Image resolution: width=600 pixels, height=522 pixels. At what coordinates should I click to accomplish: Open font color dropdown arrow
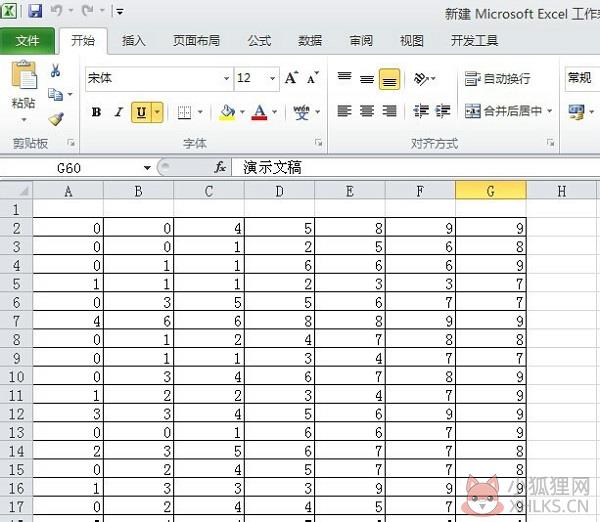[x=275, y=112]
